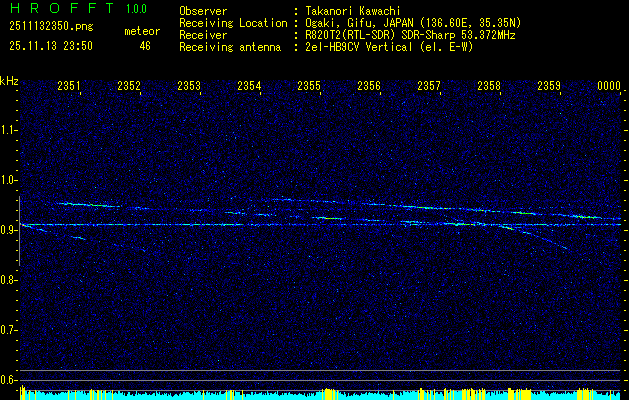
Task: Select the 2353 time marker
Action: (x=189, y=87)
